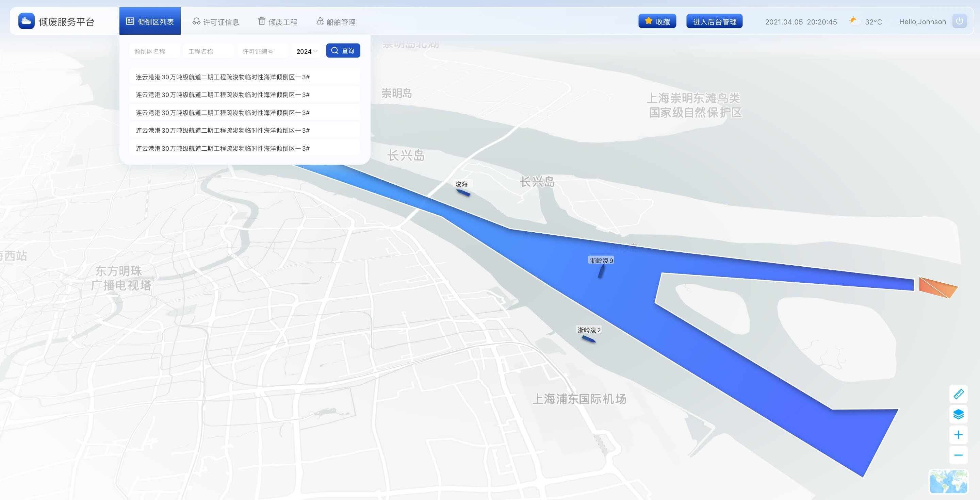Click the weather sun-cloud icon
980x500 pixels.
click(x=854, y=20)
